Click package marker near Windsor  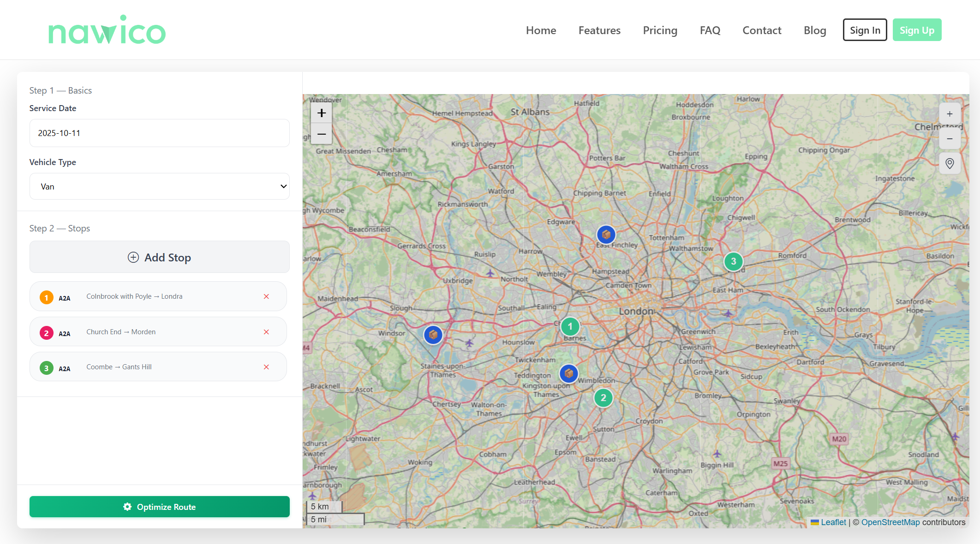click(433, 335)
